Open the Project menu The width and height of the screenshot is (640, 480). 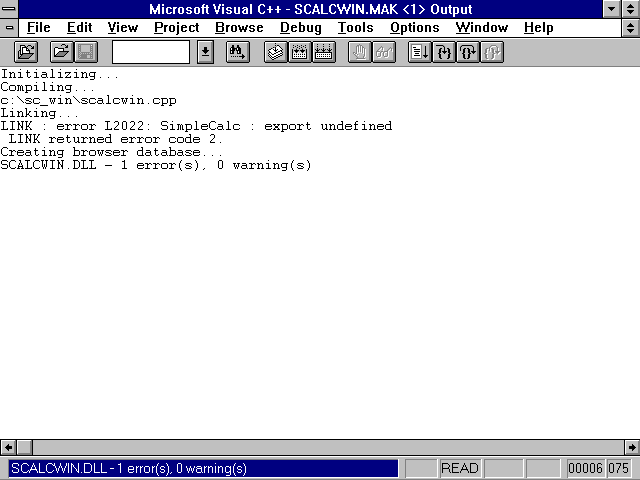pos(176,28)
